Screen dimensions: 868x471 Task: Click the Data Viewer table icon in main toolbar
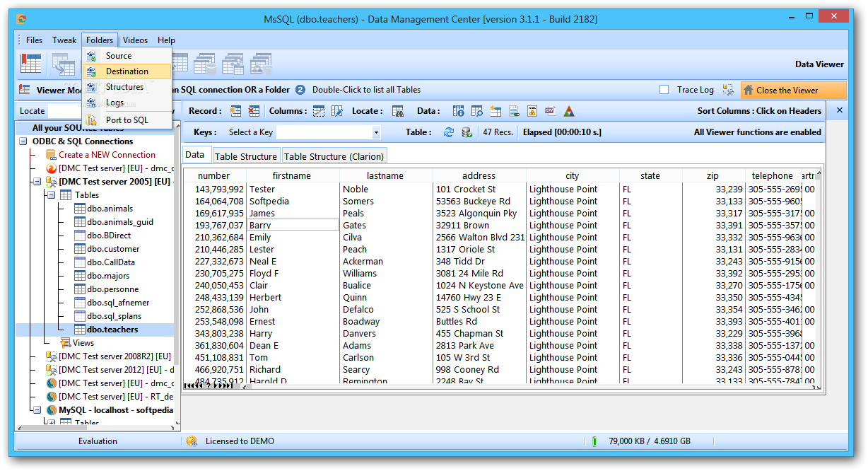pos(31,64)
